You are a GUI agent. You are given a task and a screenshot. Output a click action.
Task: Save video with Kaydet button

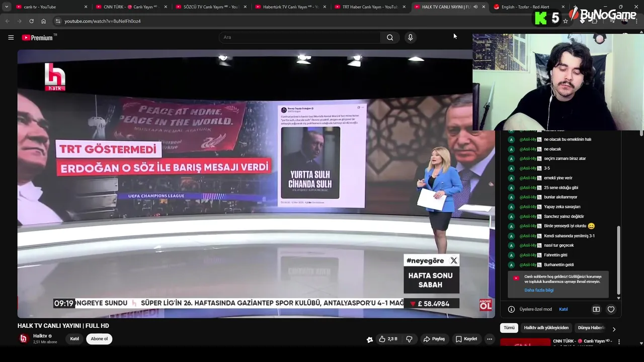click(x=466, y=339)
